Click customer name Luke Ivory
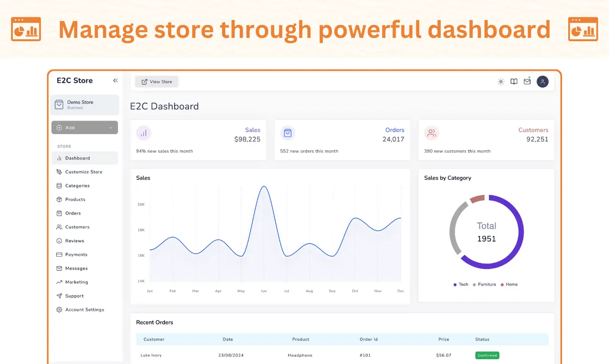Viewport: 609px width, 364px height. pos(151,355)
